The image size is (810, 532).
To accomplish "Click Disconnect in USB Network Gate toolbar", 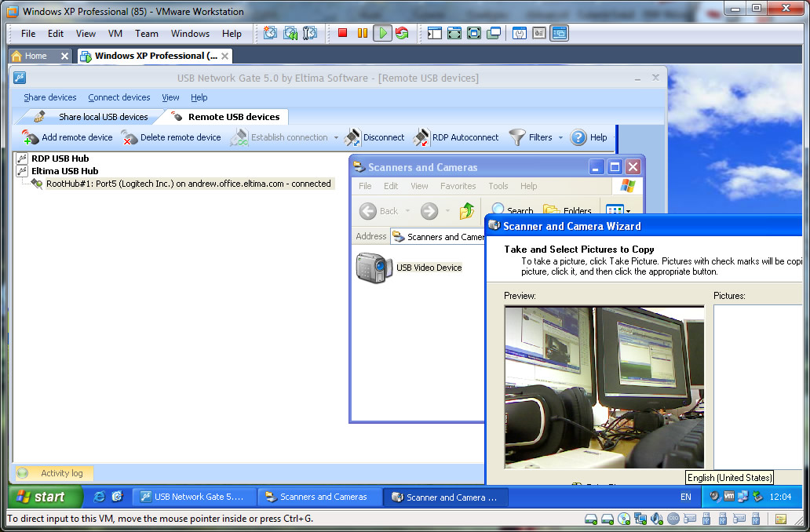I will (x=374, y=137).
